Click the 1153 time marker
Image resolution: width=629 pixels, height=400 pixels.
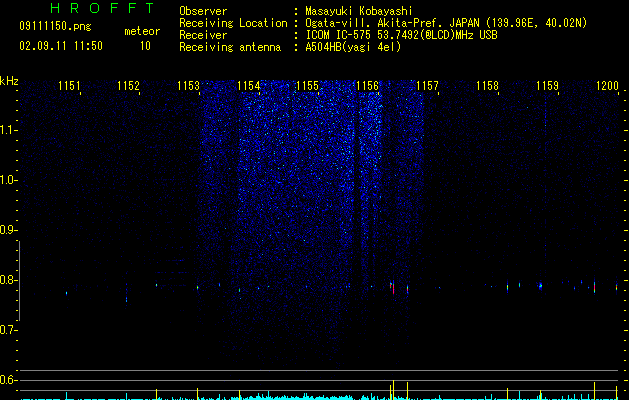[x=188, y=85]
